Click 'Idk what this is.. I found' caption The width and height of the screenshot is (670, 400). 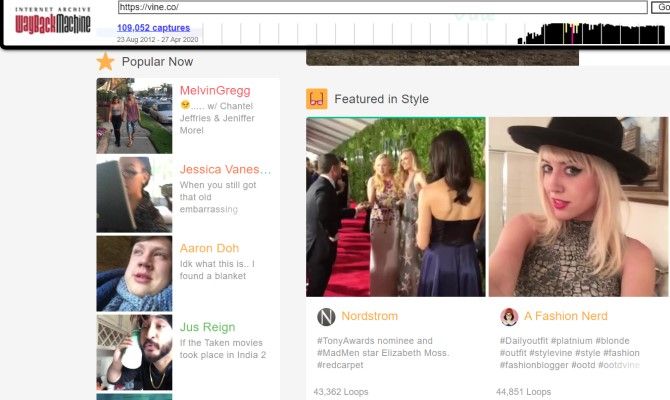[217, 270]
